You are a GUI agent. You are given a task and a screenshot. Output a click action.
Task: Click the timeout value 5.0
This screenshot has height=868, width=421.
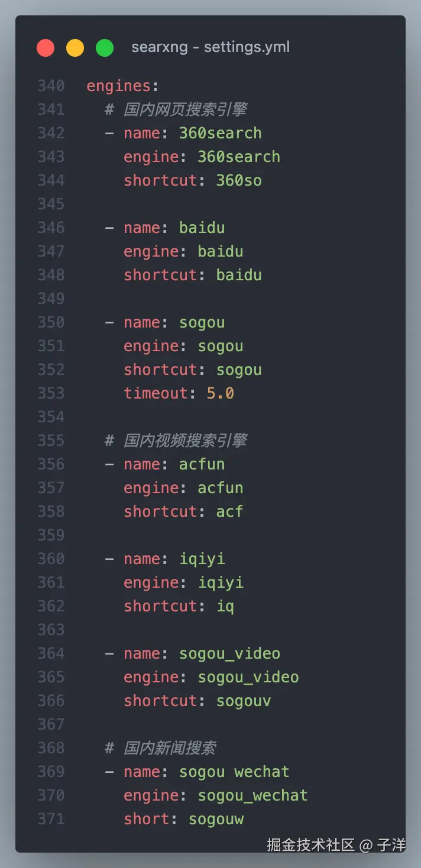(x=220, y=393)
